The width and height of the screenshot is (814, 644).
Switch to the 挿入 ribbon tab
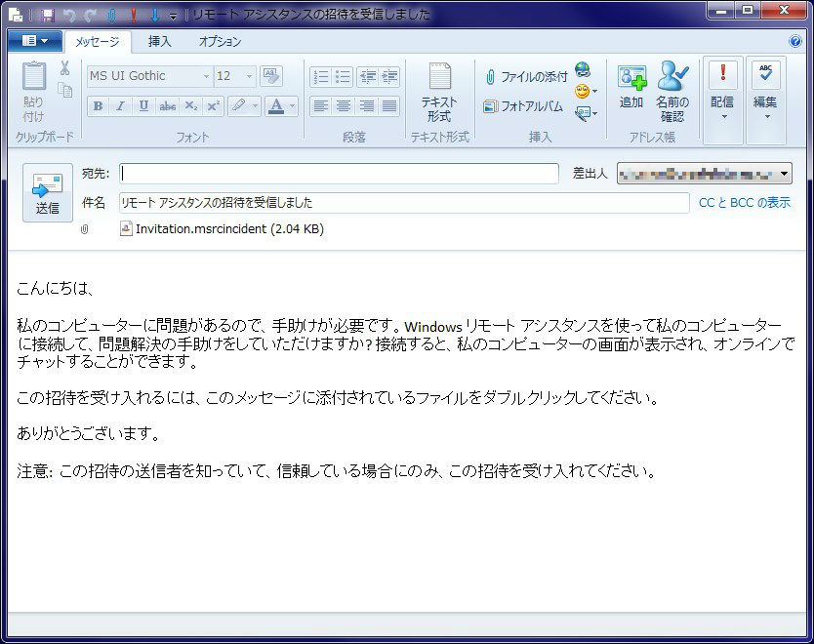point(159,42)
